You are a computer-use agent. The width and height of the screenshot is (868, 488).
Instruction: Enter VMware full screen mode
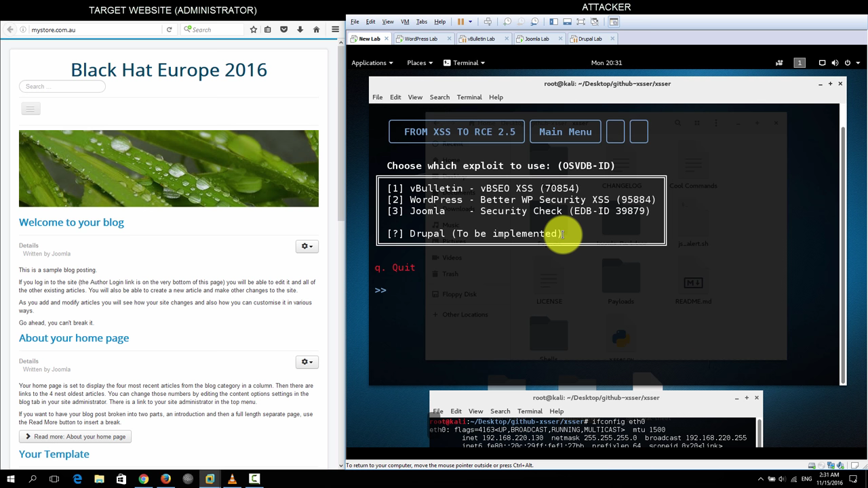coord(581,22)
